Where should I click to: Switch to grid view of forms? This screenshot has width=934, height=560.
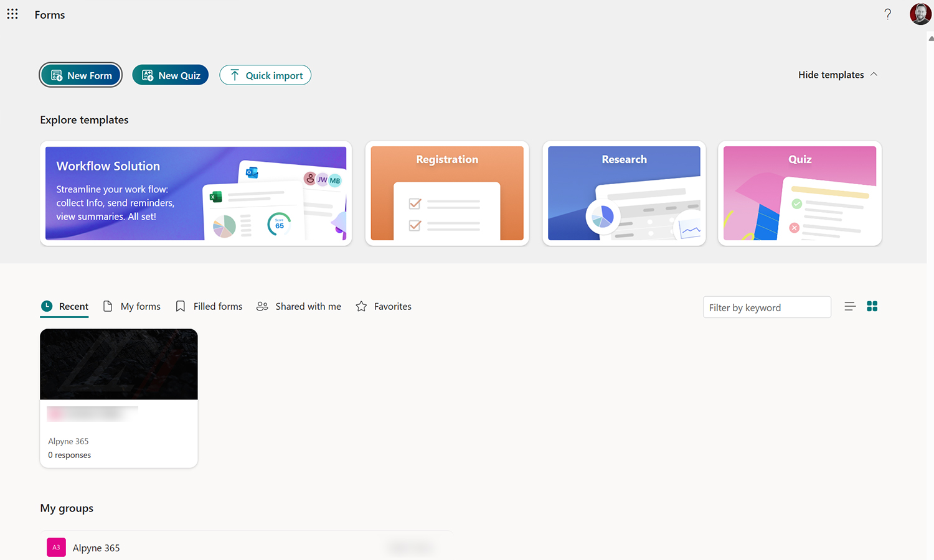(872, 306)
